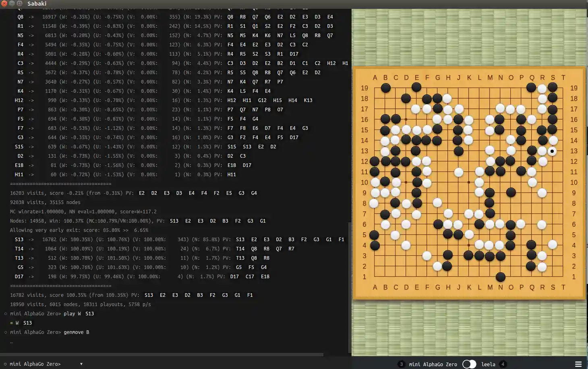The width and height of the screenshot is (588, 369).
Task: Click the '16203 visits, score -0.21%' line
Action: pos(134,193)
